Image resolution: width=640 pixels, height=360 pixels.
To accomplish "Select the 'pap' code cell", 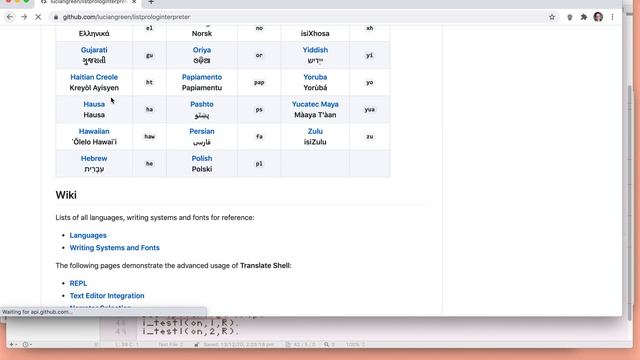I will [x=259, y=82].
